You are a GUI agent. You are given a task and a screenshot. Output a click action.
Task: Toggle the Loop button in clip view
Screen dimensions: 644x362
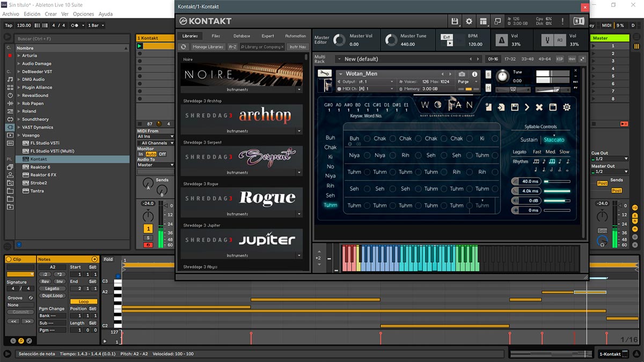(x=84, y=301)
